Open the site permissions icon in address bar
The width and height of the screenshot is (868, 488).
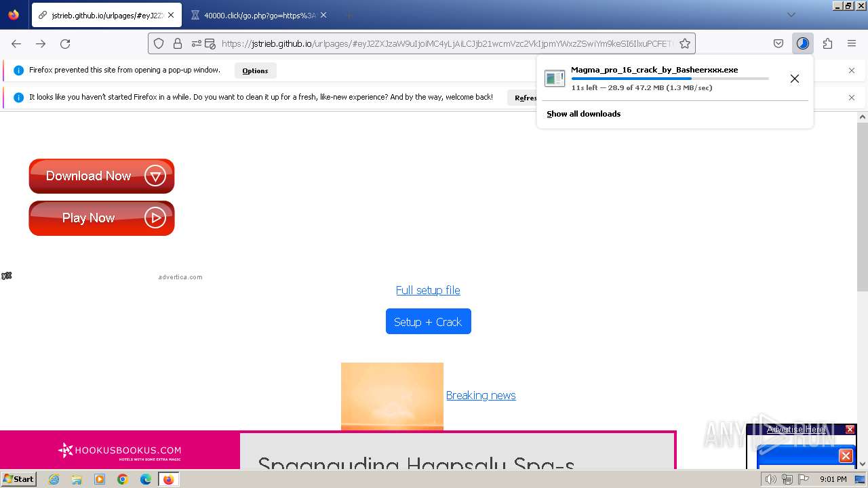point(197,43)
